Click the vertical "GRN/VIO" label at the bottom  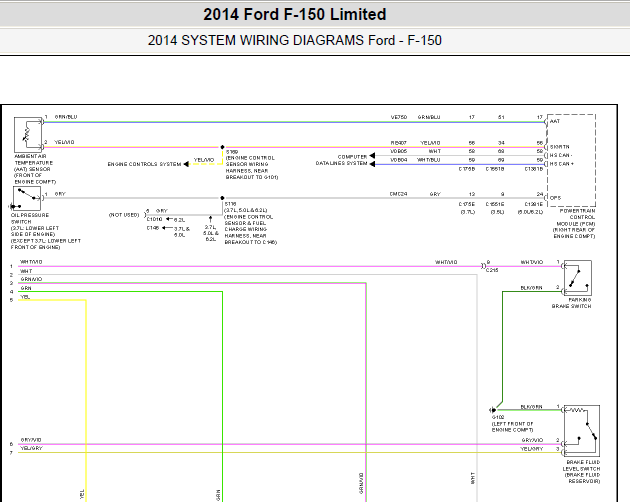coord(362,484)
